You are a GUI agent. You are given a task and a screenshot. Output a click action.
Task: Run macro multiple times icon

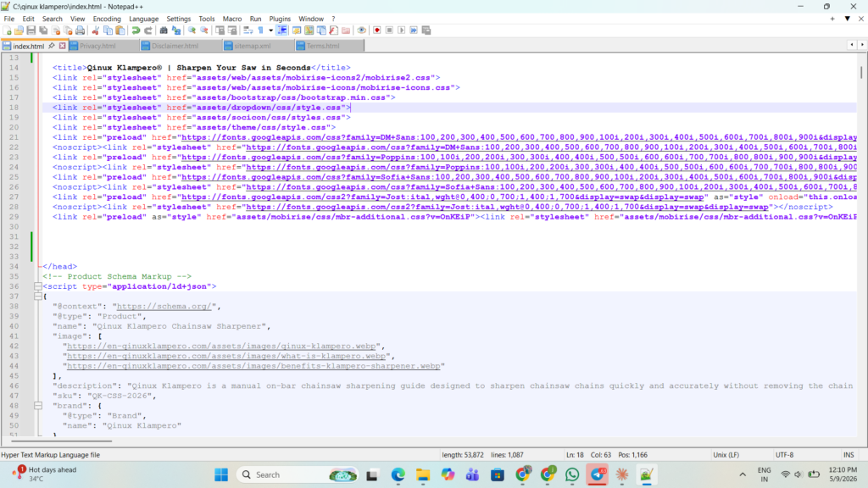(414, 30)
